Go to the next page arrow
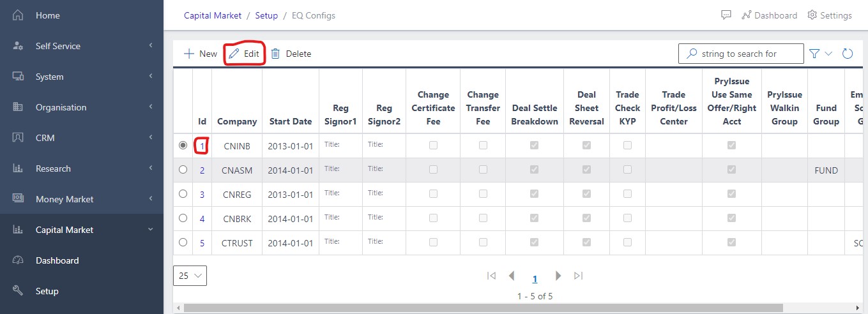The width and height of the screenshot is (868, 314). pyautogui.click(x=558, y=276)
